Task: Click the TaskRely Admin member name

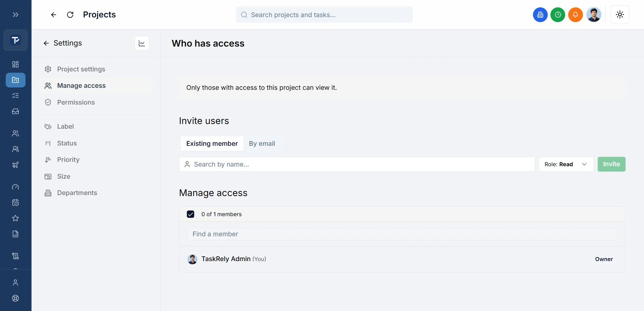Action: (226, 259)
